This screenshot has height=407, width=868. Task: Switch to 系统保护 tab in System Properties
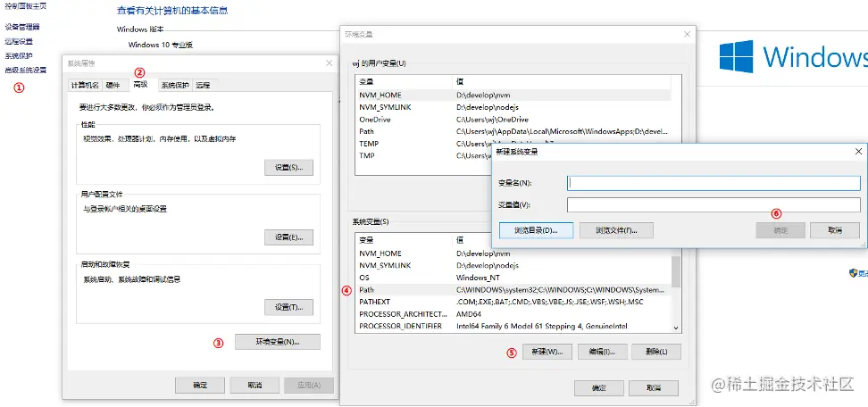[175, 85]
